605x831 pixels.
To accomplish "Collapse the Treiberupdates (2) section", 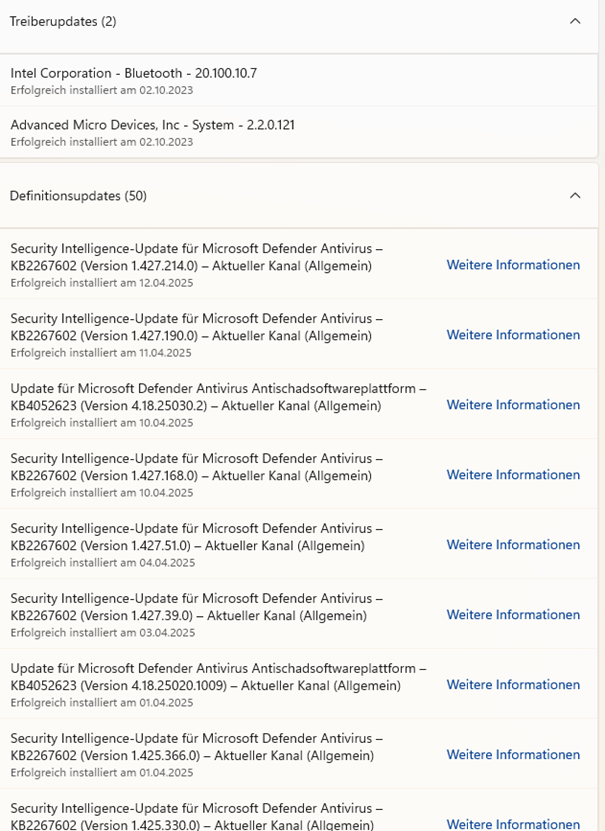I will point(575,21).
